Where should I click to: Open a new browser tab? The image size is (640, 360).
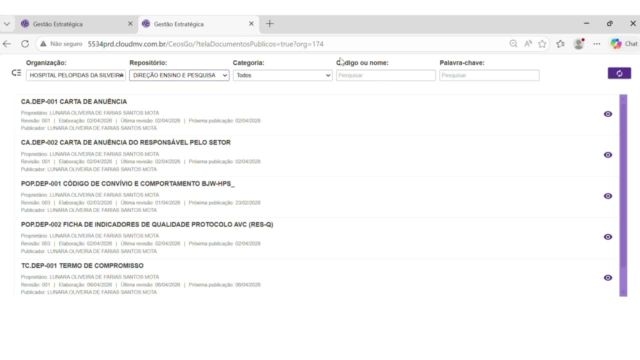pos(269,24)
